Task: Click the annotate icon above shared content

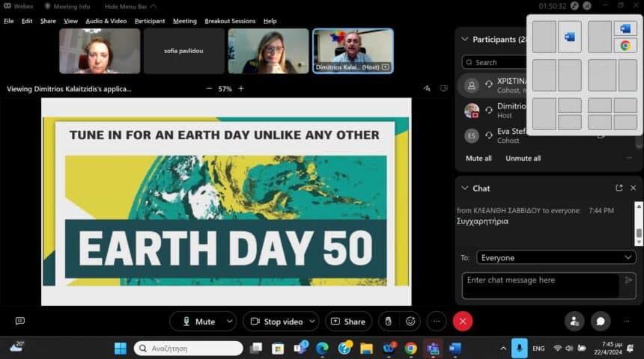Action: pyautogui.click(x=427, y=88)
